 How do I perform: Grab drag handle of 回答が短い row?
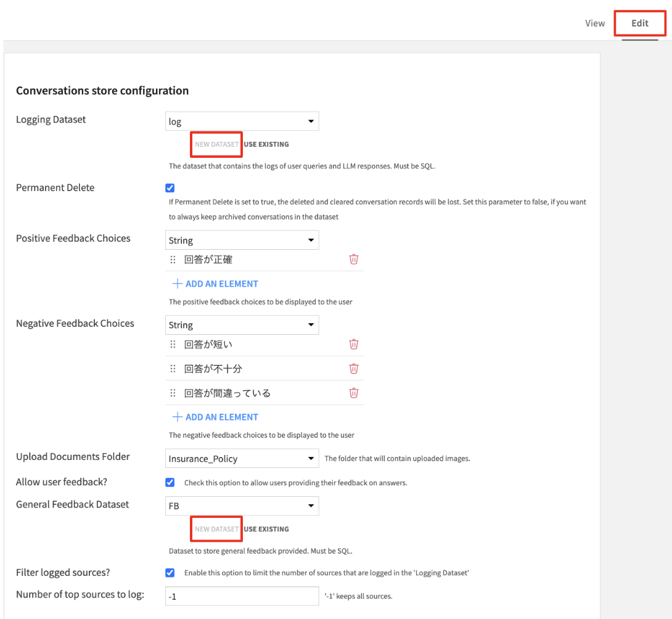(x=173, y=345)
